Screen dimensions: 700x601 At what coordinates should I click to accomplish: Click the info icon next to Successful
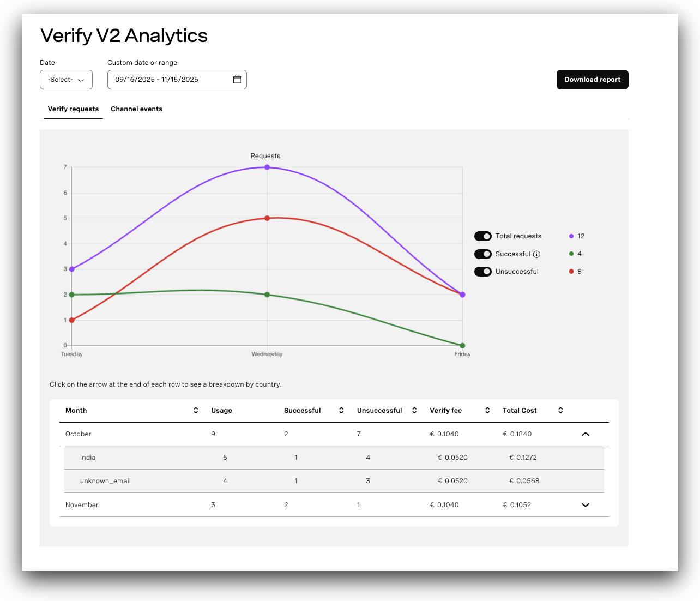click(x=538, y=254)
